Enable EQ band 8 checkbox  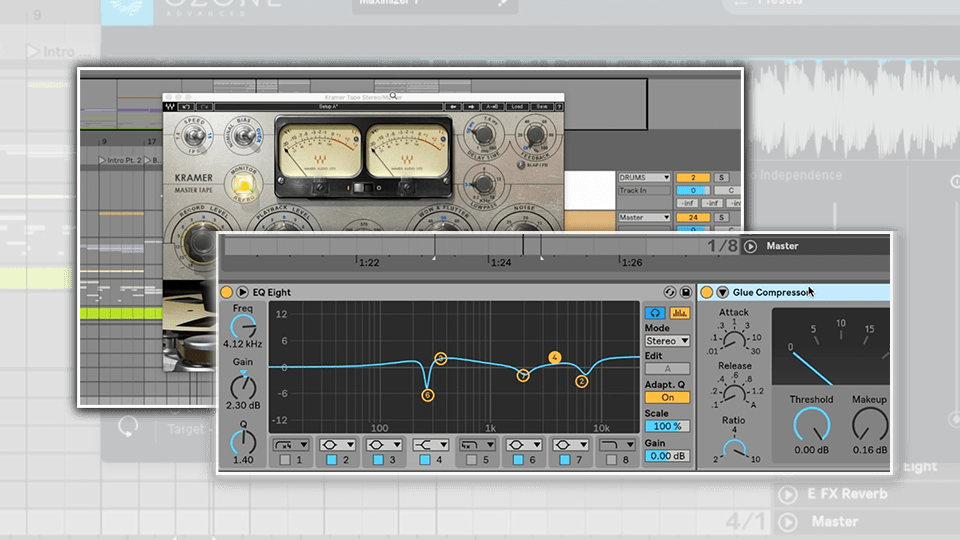(611, 460)
